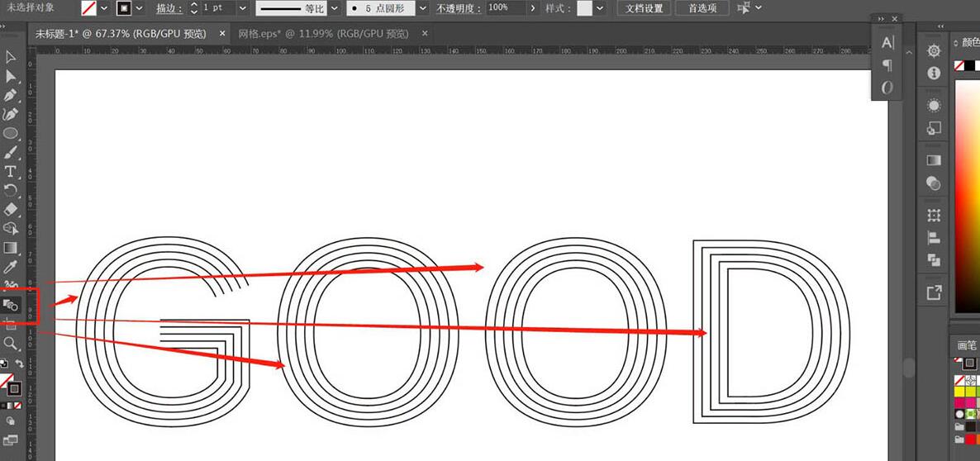Open the gear-wheel panel icon in right dock
This screenshot has height=461, width=980.
click(x=934, y=51)
